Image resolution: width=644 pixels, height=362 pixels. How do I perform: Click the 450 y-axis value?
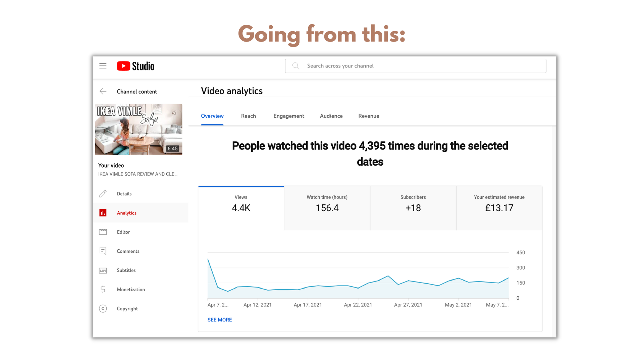coord(521,252)
